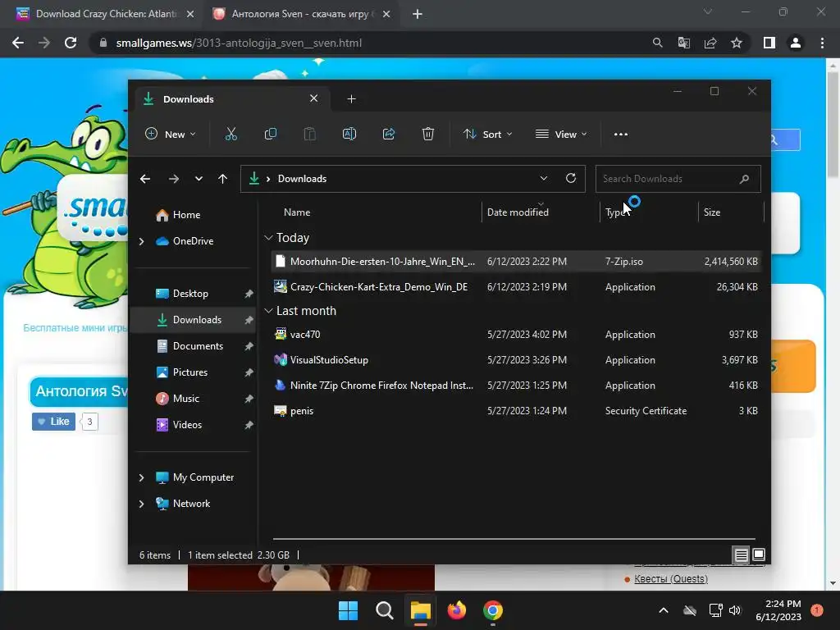Expand My Computer in navigation pane
This screenshot has width=840, height=630.
pos(141,477)
